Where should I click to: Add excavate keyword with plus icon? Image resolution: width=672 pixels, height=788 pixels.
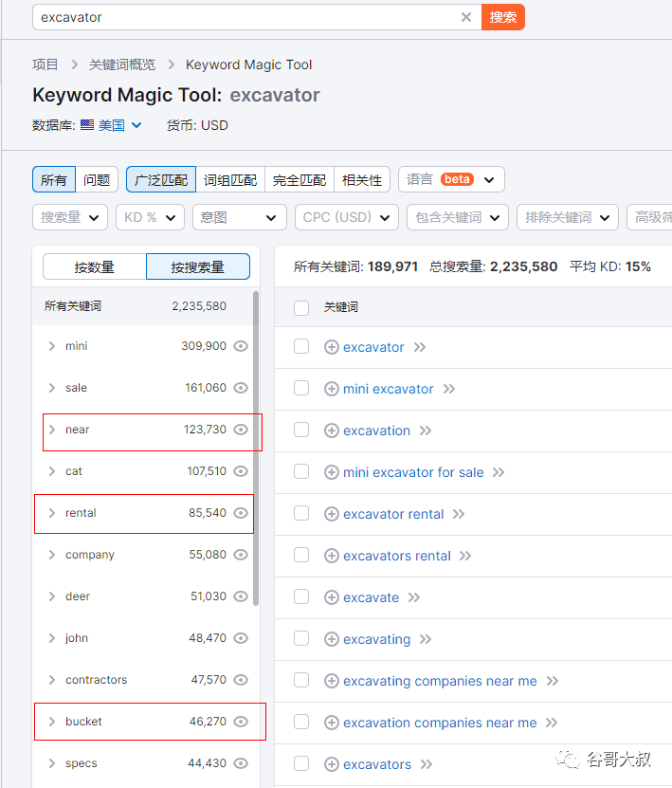[332, 597]
